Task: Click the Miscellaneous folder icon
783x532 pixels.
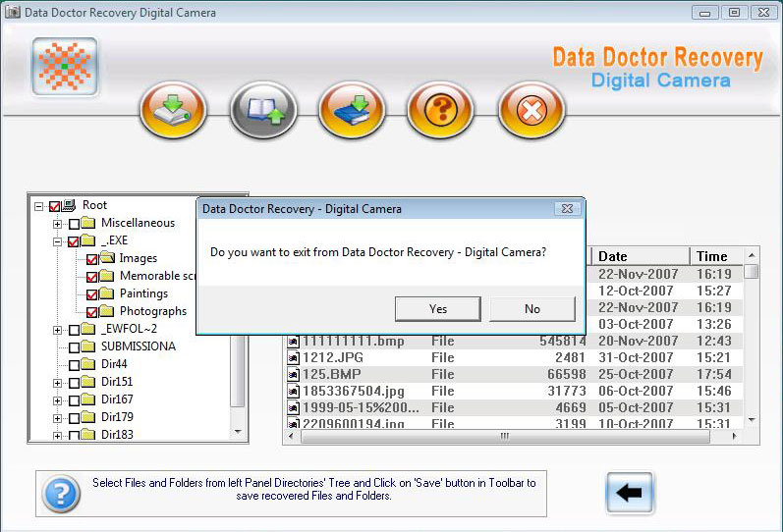Action: click(88, 223)
